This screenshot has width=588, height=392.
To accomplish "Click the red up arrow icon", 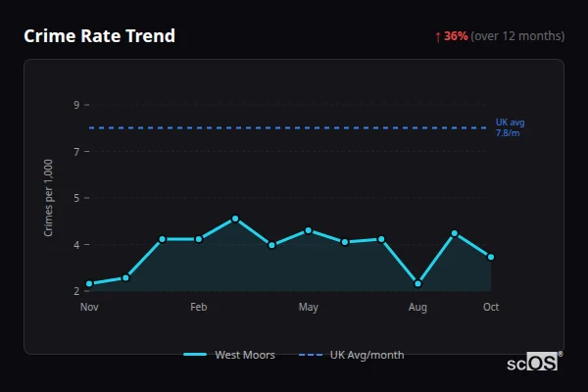I will click(438, 37).
